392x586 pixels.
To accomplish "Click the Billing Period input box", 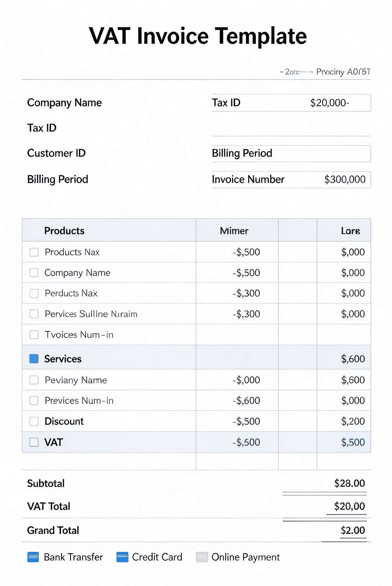I will (x=291, y=154).
